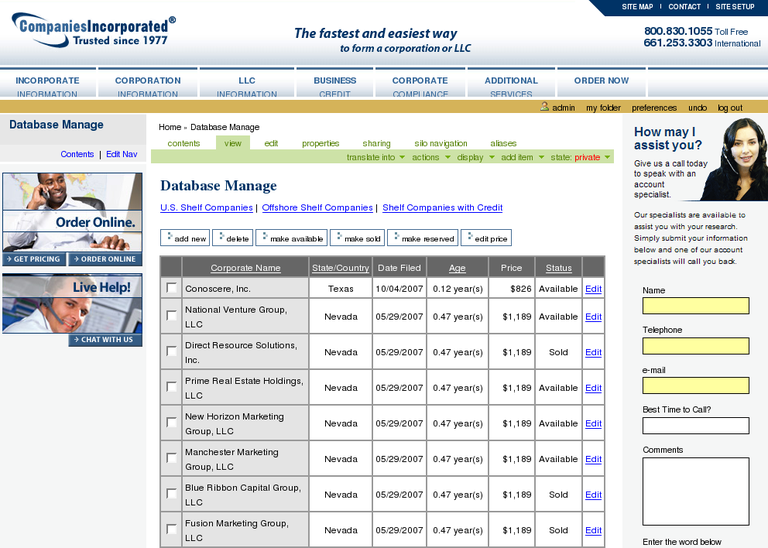Expand the add item menu
This screenshot has height=548, width=768.
[523, 157]
